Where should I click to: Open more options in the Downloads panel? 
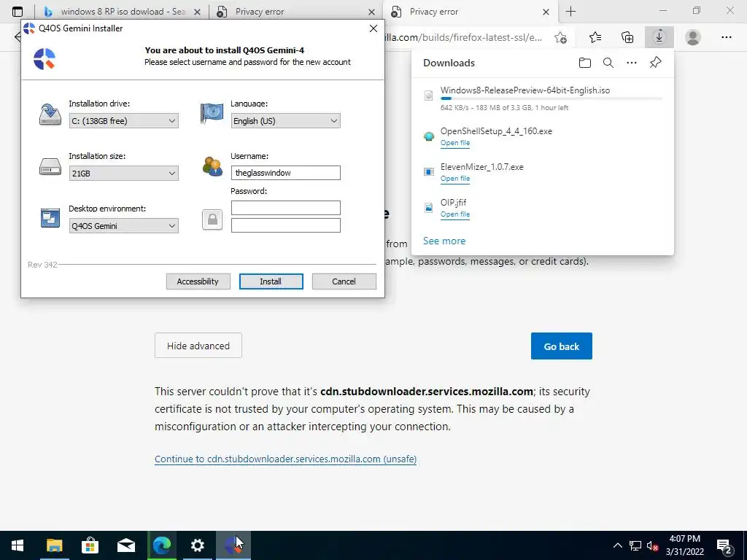632,63
